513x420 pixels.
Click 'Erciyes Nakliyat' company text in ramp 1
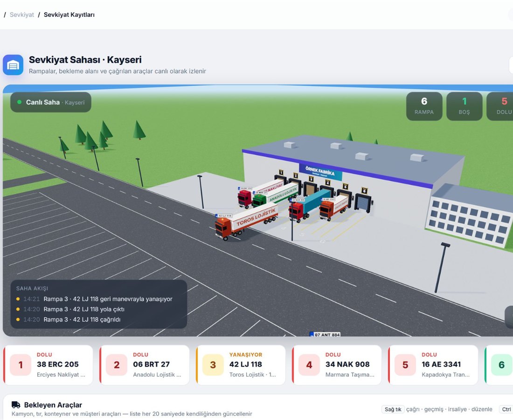click(61, 374)
